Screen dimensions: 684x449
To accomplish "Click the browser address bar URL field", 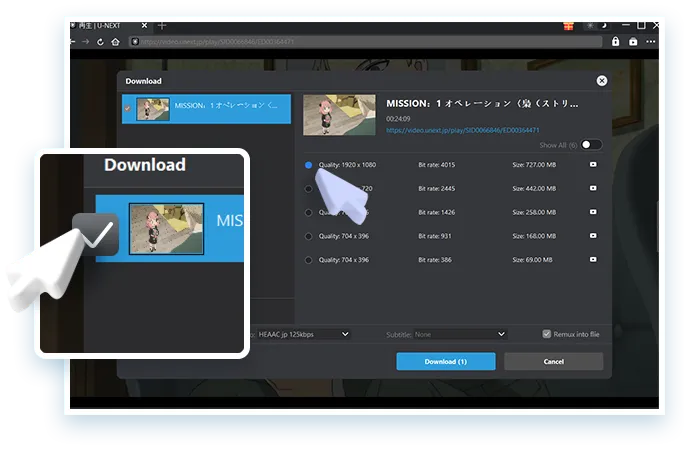I will (x=366, y=41).
